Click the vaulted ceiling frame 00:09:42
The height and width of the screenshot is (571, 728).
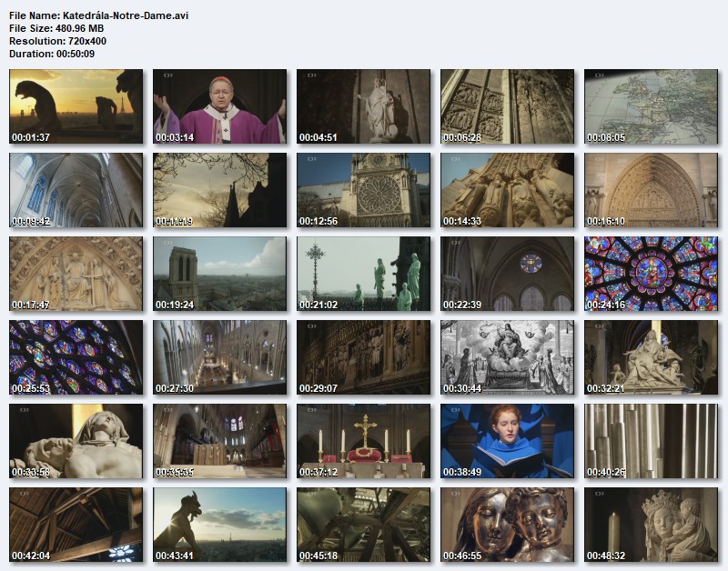coord(76,190)
